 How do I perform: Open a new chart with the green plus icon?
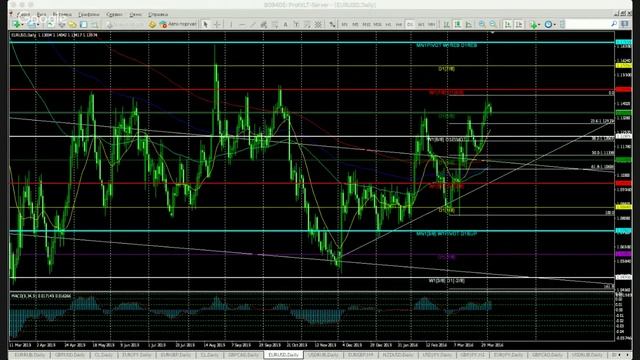point(16,25)
